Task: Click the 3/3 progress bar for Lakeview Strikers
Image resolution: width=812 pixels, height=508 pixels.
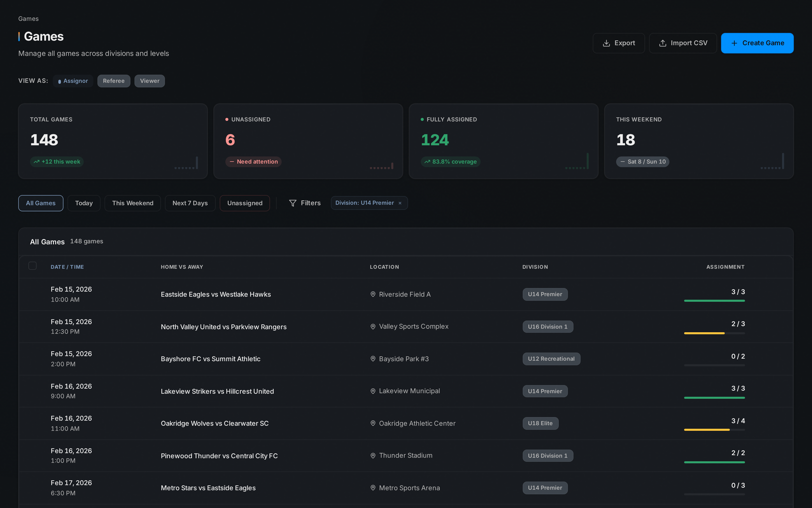Action: coord(714,398)
